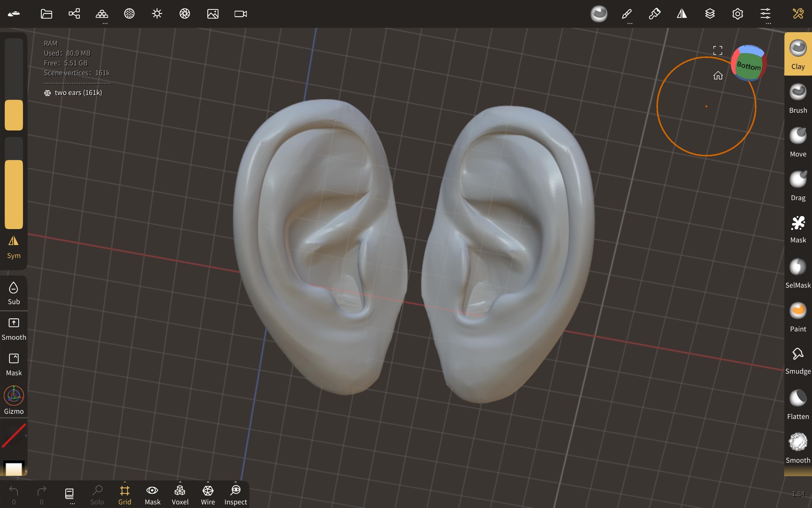Viewport: 812px width, 508px height.
Task: Redo the last action
Action: (x=42, y=495)
